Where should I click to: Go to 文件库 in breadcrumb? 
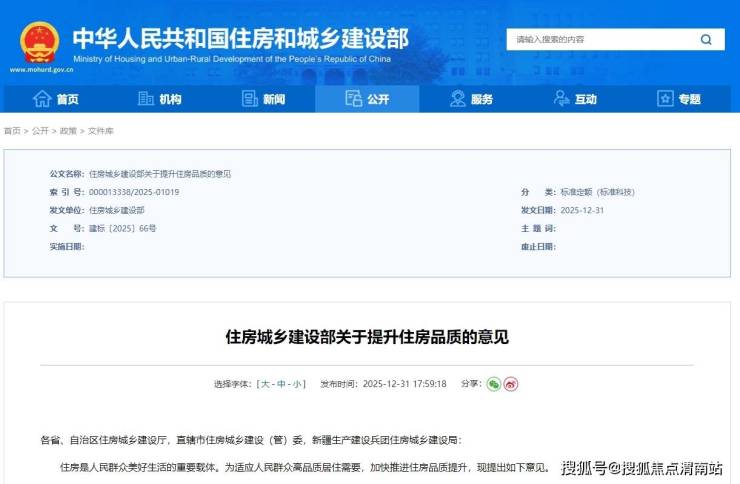(x=101, y=131)
